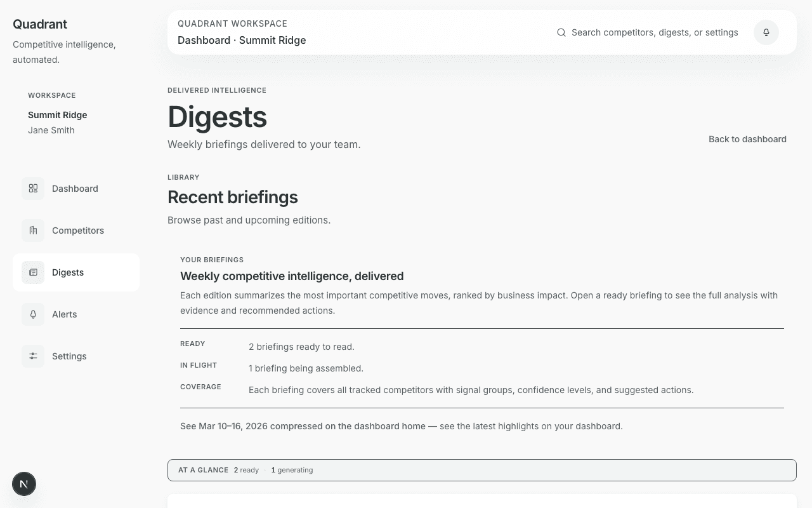Click the Competitors building icon
The width and height of the screenshot is (812, 508).
33,231
